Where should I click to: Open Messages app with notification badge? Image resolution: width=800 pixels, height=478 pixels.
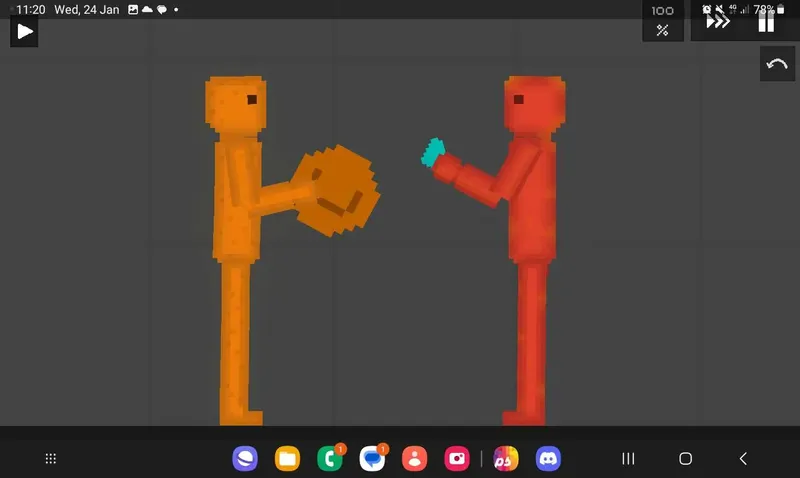[x=372, y=458]
